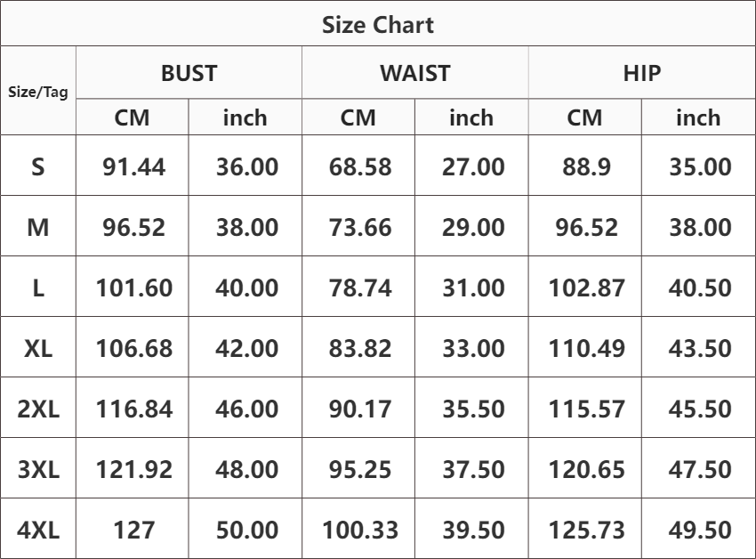Select the M size row label
Screen dimensions: 756x559
(38, 226)
